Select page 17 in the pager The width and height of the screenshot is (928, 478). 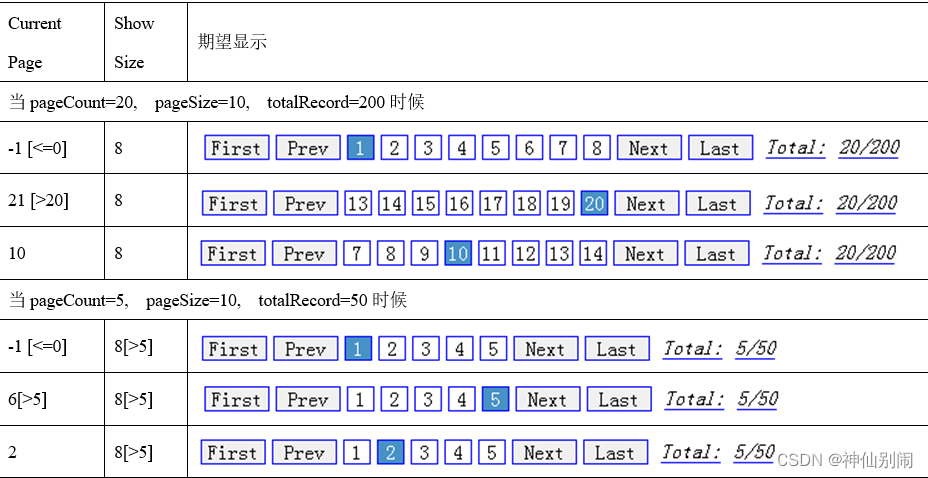[492, 204]
